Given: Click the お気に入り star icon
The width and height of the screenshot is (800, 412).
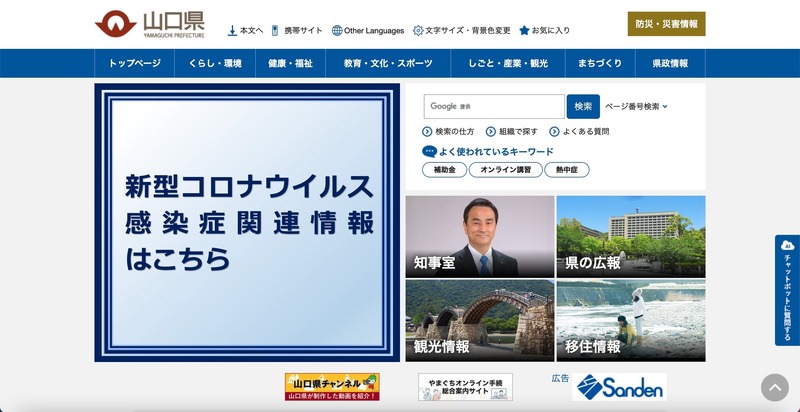Looking at the screenshot, I should coord(524,30).
